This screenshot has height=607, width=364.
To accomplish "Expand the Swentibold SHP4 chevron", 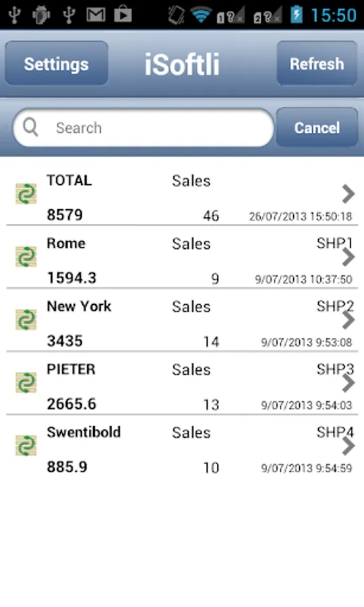I will [x=348, y=446].
